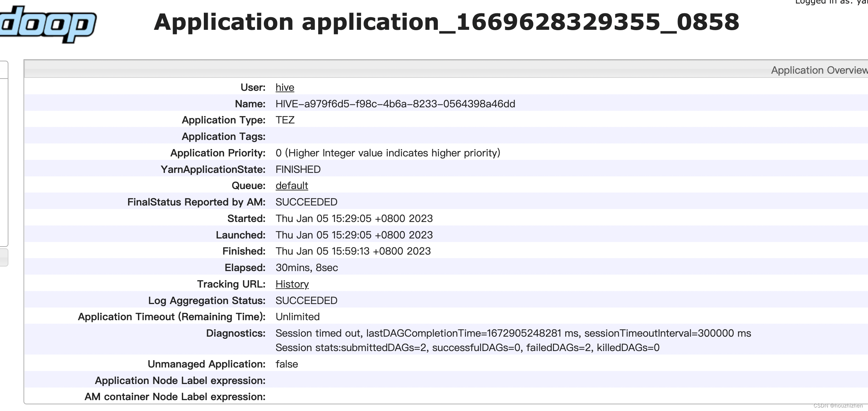The image size is (868, 411).
Task: Click the Finished timestamp 15:59:13 value
Action: 353,251
